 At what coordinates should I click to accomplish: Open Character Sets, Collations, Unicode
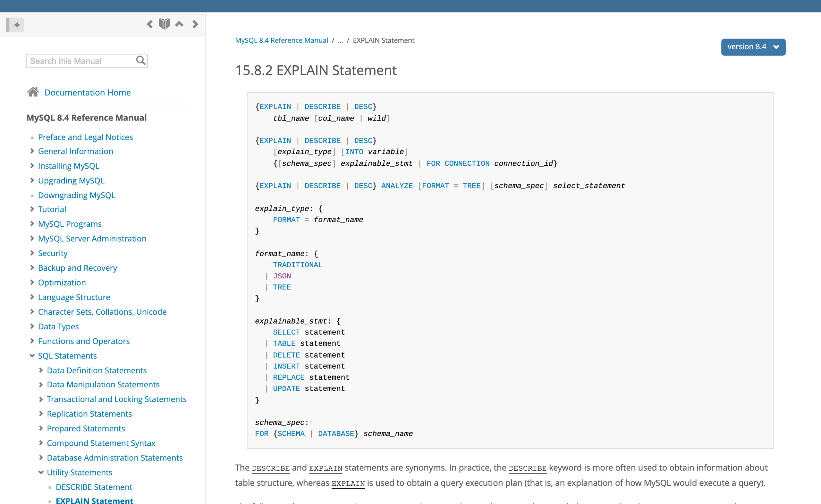102,312
